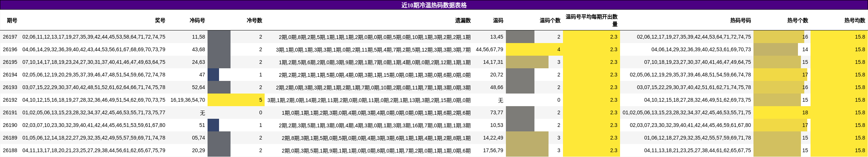Click hot count value 18 for 26191

pyautogui.click(x=805, y=112)
